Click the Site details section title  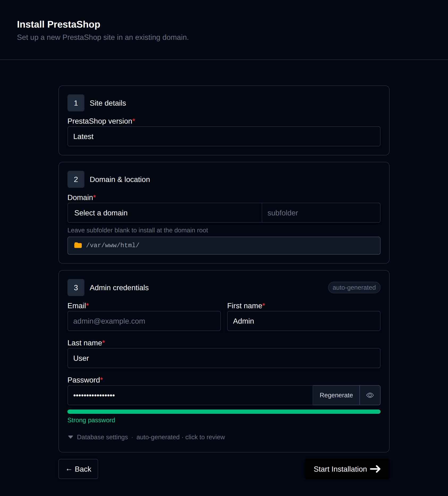point(108,103)
